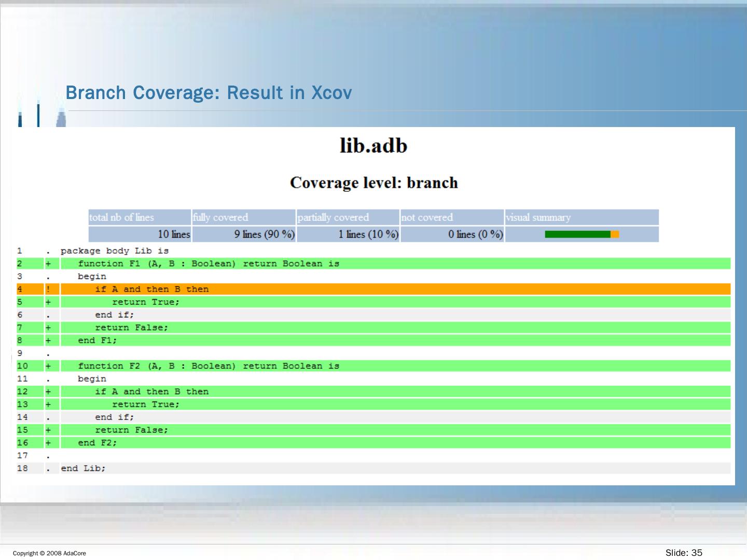This screenshot has width=747, height=560.
Task: Click the 'function F2' declaration line
Action: [x=208, y=366]
